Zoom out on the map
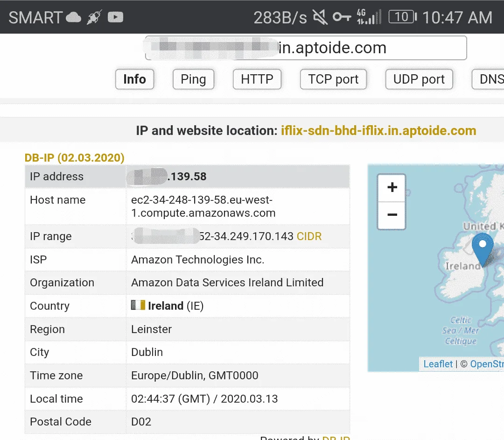 tap(392, 215)
